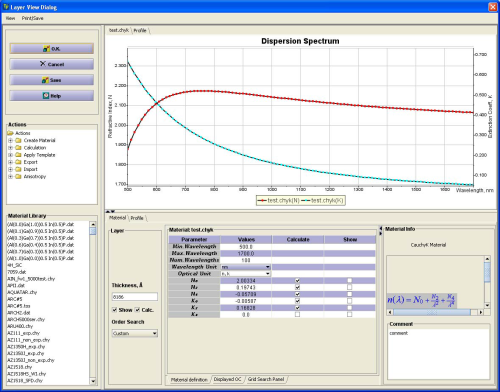Click the Thickness input field
This screenshot has height=392, width=500.
pos(135,297)
